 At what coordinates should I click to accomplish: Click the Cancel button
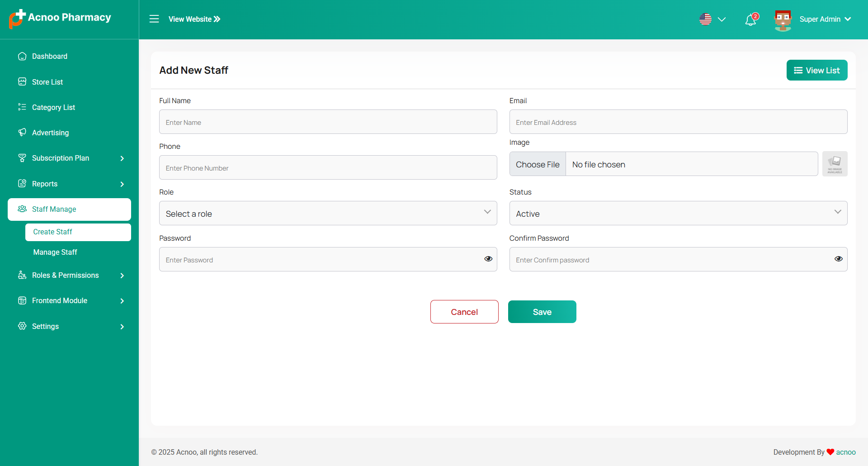tap(464, 312)
